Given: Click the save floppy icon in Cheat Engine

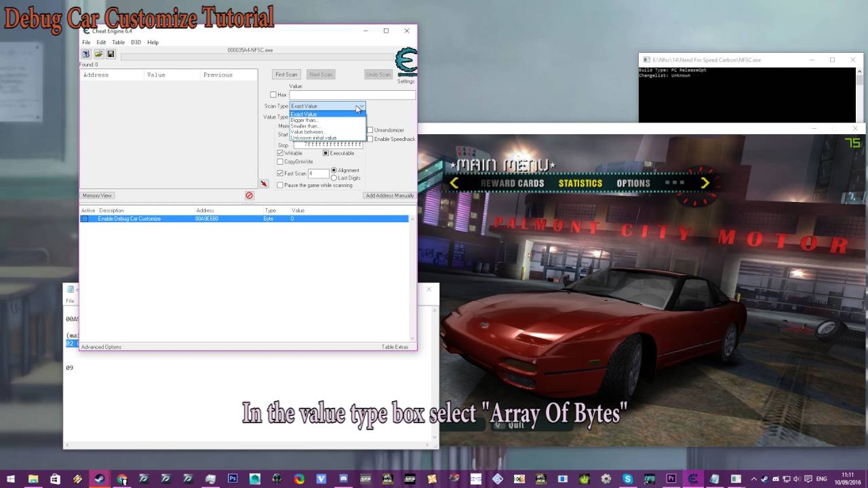Looking at the screenshot, I should pyautogui.click(x=111, y=54).
